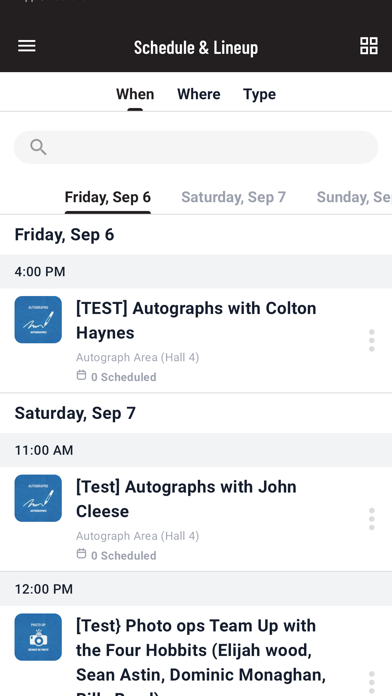Viewport: 392px width, 696px height.
Task: Tap 0 Scheduled calendar icon under Colton Haynes
Action: point(81,376)
